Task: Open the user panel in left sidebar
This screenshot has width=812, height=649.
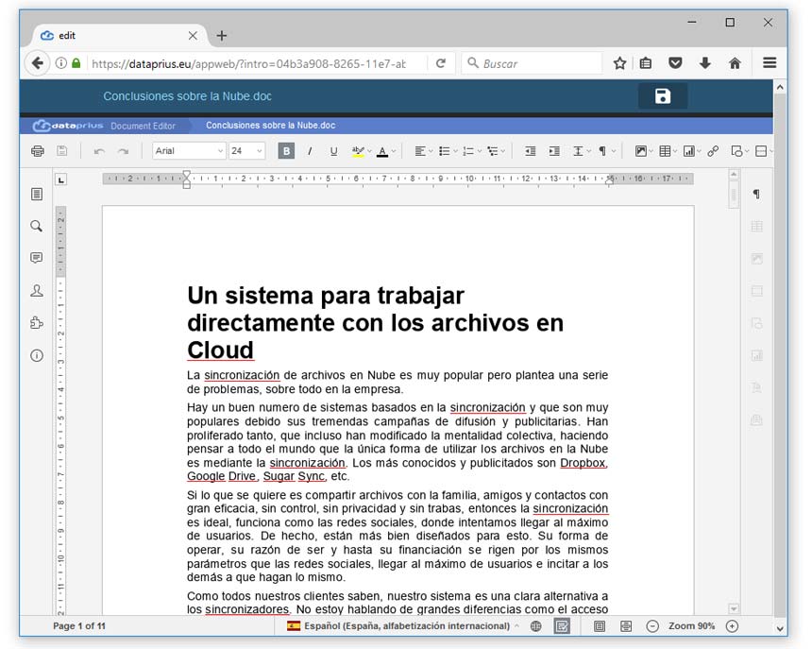Action: pyautogui.click(x=36, y=291)
